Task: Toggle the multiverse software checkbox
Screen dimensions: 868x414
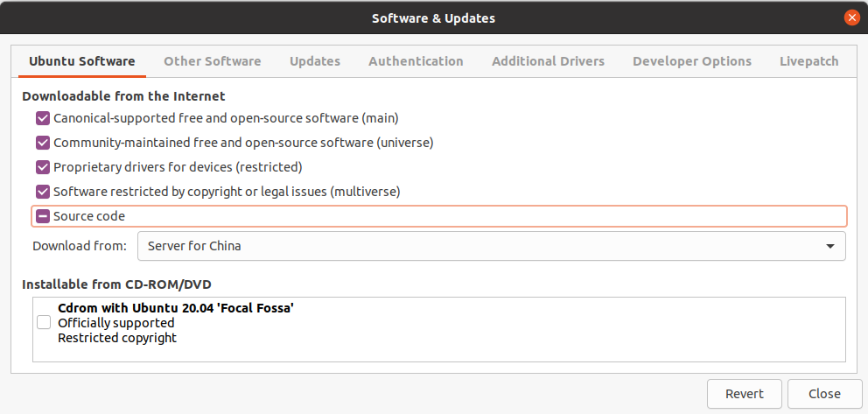Action: (x=43, y=191)
